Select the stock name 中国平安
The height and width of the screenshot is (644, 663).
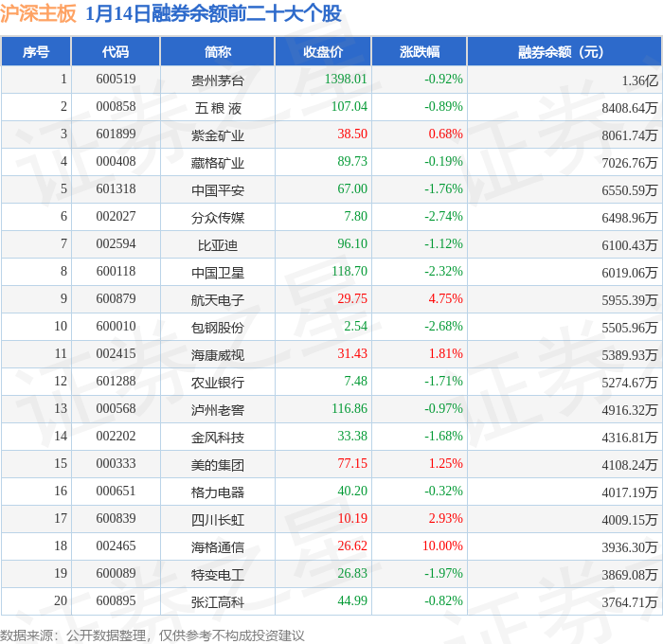point(217,190)
